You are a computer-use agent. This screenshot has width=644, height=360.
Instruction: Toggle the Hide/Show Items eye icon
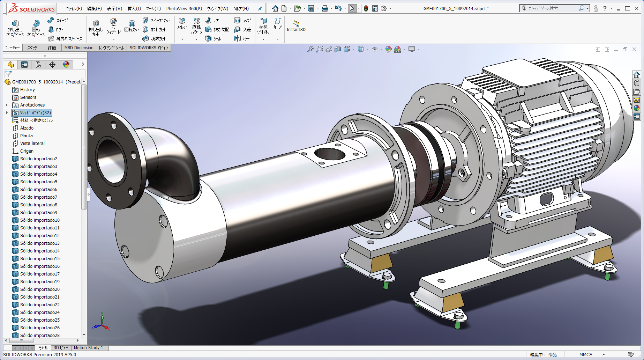click(x=375, y=49)
